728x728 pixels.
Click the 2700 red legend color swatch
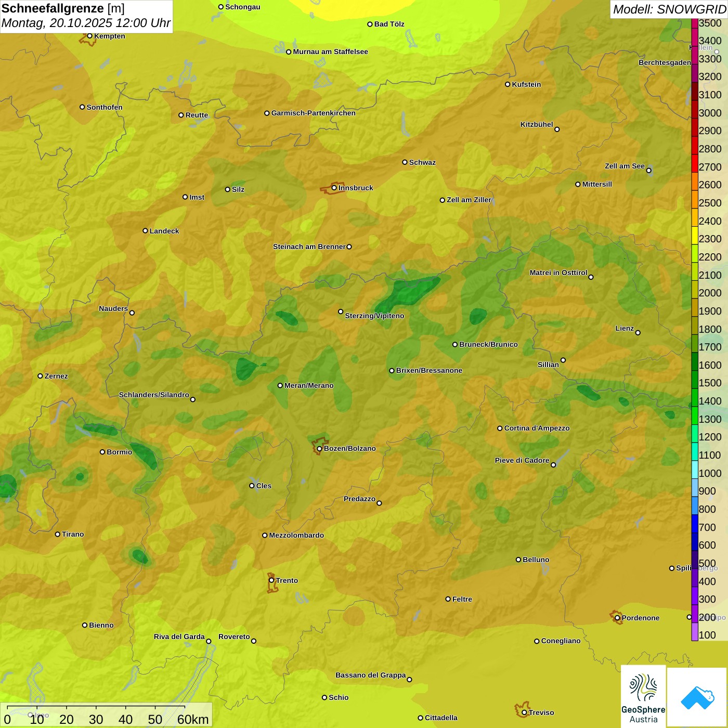695,164
